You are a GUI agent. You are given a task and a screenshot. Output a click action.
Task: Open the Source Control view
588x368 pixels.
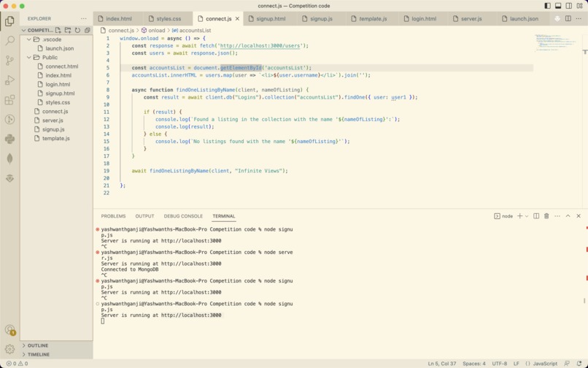click(x=9, y=60)
